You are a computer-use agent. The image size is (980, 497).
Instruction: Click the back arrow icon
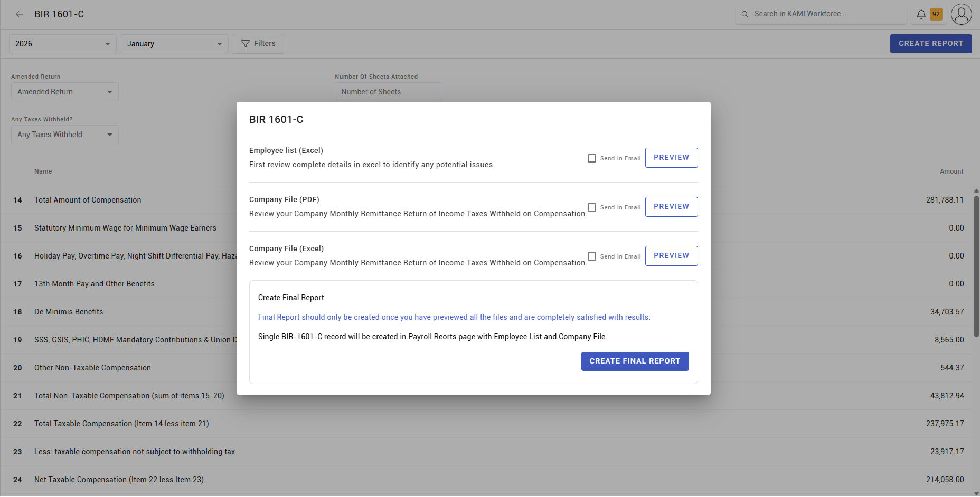[20, 14]
